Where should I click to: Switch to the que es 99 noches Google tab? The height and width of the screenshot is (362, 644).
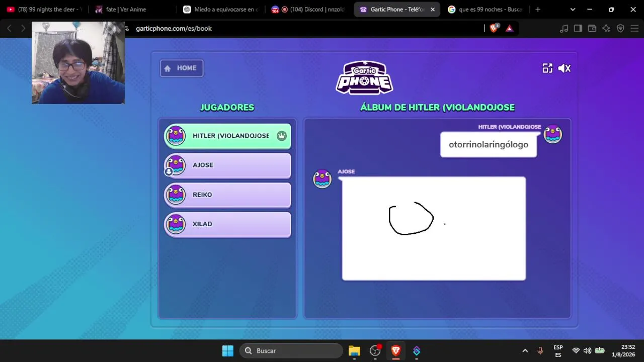[486, 10]
